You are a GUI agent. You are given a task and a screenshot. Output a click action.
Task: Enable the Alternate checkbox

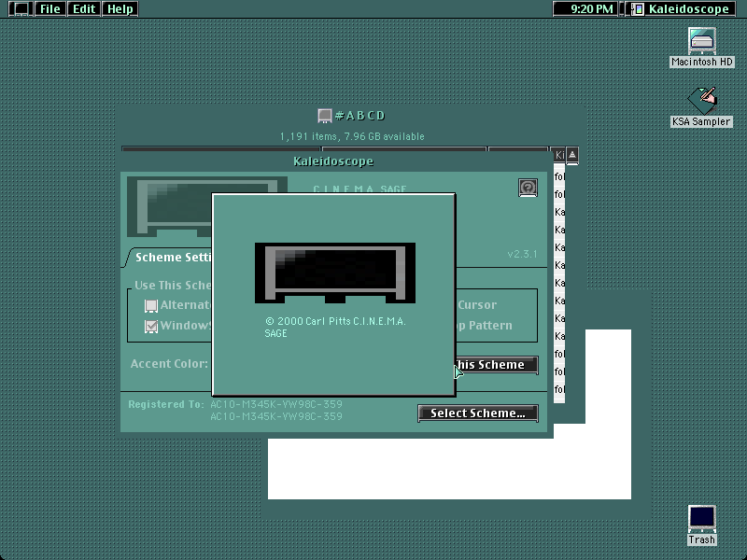[x=151, y=305]
